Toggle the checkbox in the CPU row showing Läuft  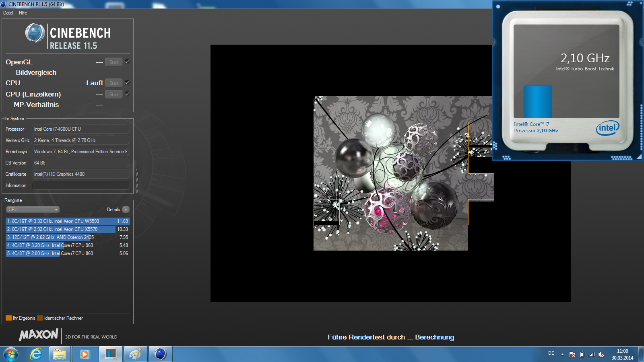127,83
